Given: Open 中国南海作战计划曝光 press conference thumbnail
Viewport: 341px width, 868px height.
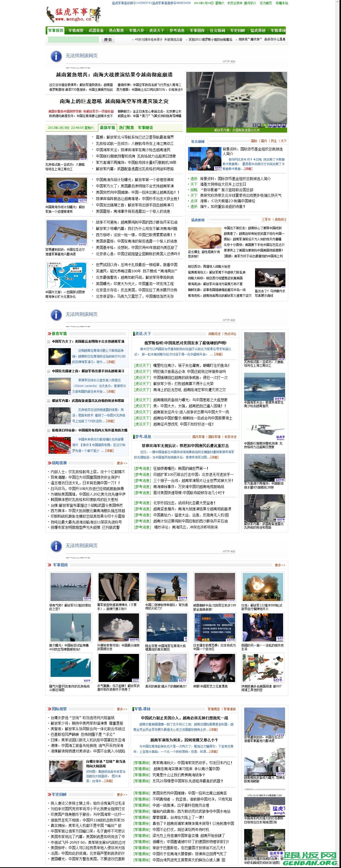Looking at the screenshot, I should [x=66, y=191].
